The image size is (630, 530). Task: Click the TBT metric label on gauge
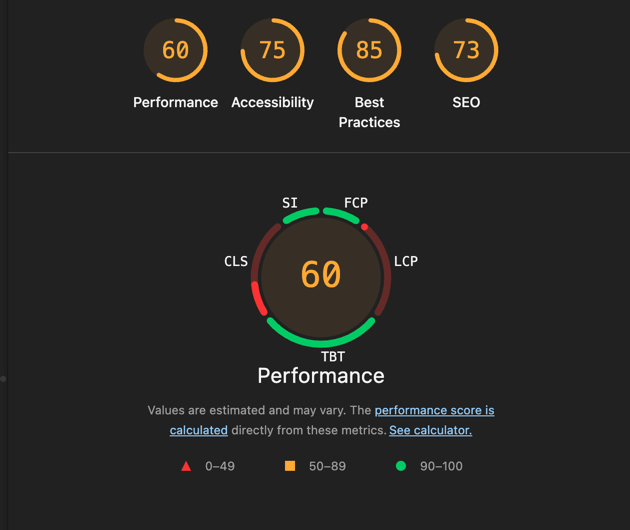click(333, 356)
